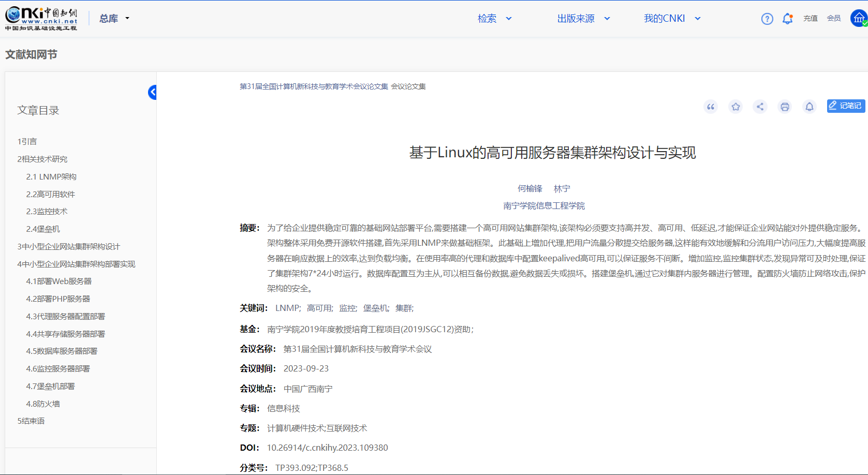Jump to section 2.1 LNMP架构
Screen dimensions: 868x475
pyautogui.click(x=51, y=176)
